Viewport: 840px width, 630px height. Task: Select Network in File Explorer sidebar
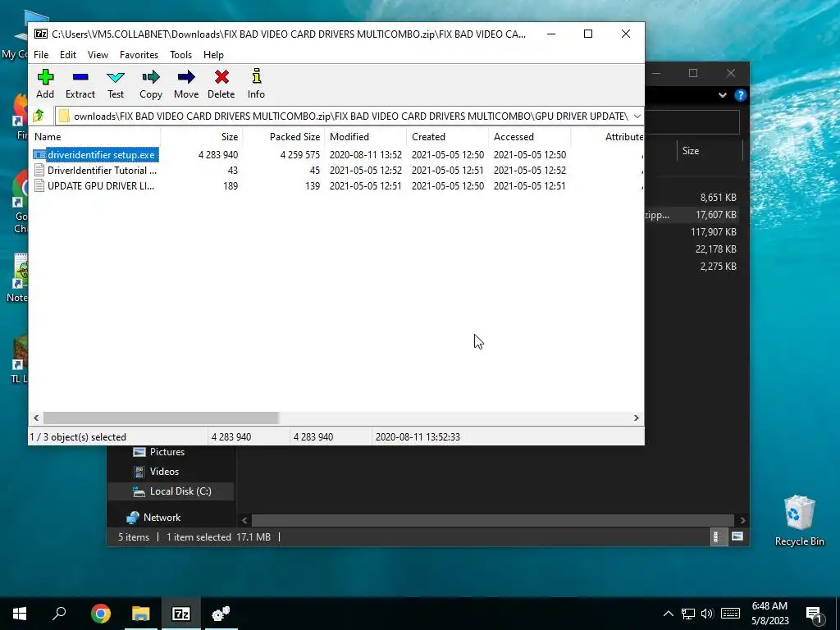[153, 518]
